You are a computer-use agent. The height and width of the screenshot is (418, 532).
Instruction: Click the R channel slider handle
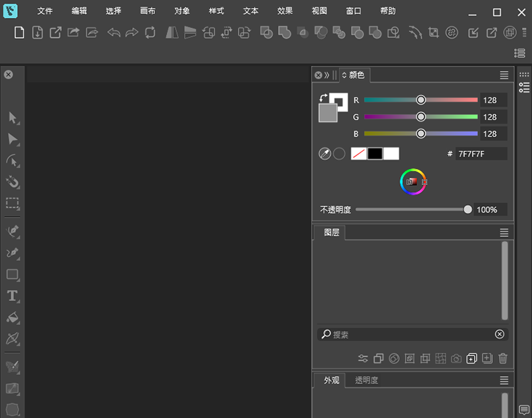click(x=421, y=100)
